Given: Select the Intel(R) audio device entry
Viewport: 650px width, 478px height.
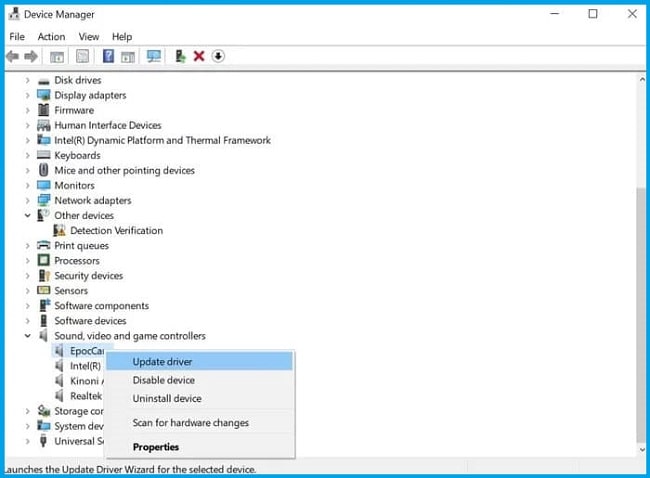Looking at the screenshot, I should [85, 366].
